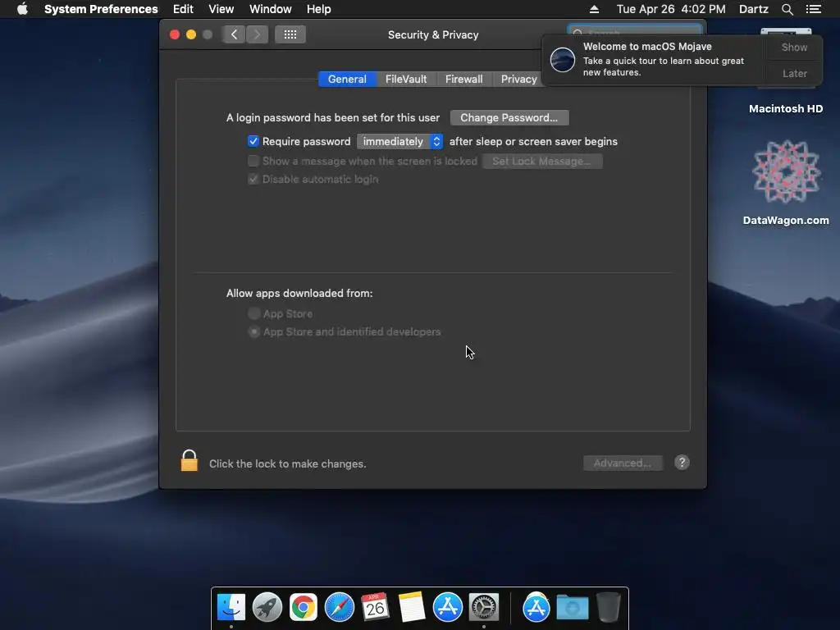Open the View menu

[221, 9]
